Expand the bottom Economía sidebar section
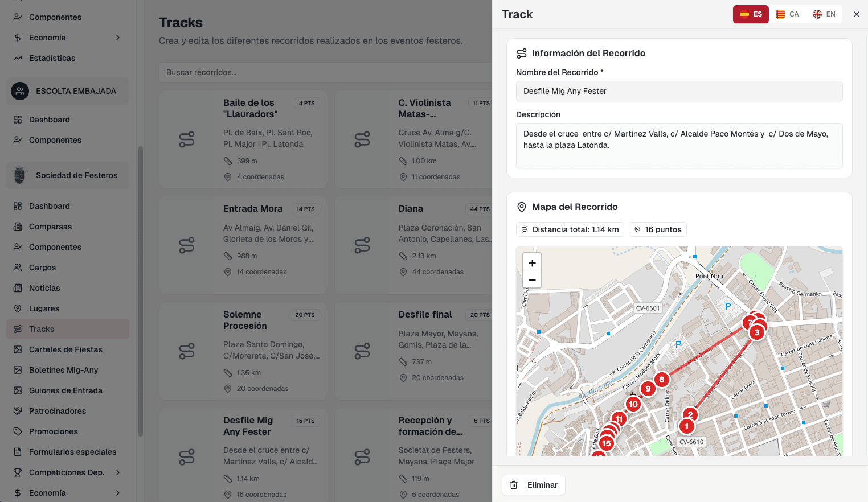Image resolution: width=868 pixels, height=502 pixels. point(118,493)
